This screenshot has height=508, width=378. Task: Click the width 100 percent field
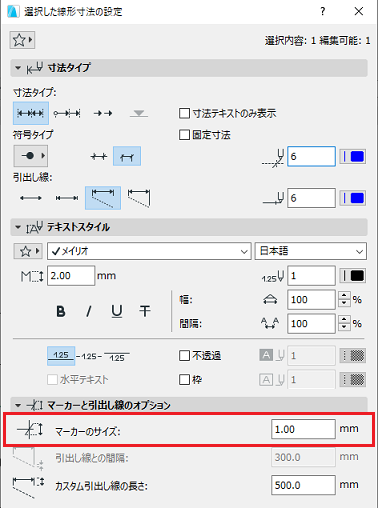[x=311, y=299]
